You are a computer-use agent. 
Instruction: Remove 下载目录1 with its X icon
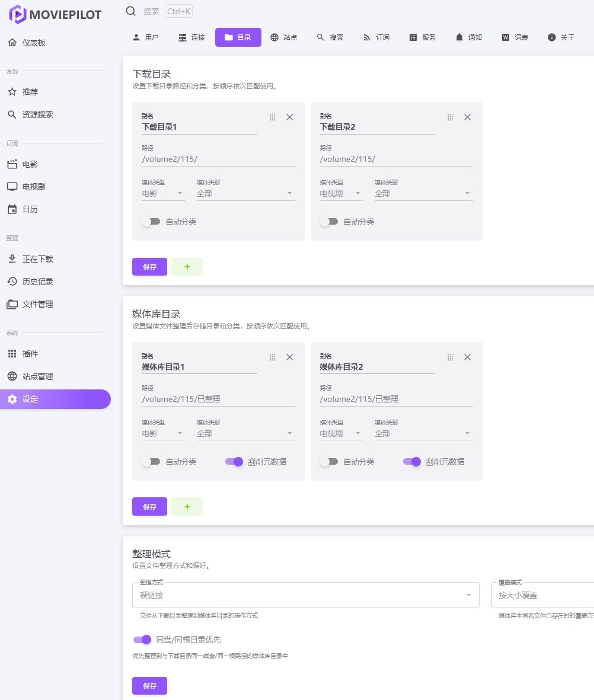[x=289, y=117]
